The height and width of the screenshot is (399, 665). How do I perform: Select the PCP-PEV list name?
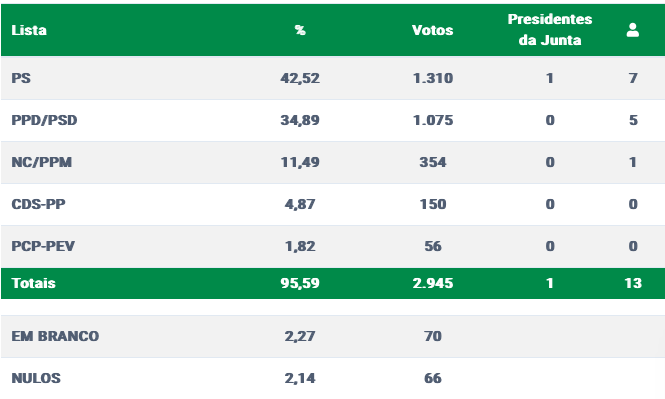43,246
